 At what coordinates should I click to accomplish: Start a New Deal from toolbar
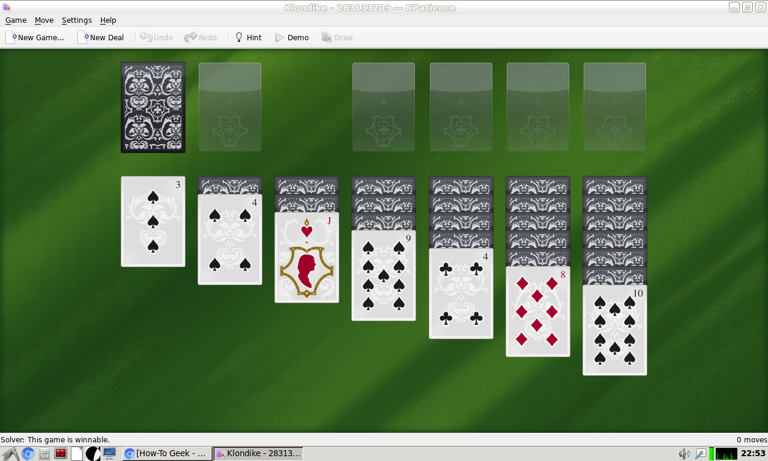click(101, 37)
